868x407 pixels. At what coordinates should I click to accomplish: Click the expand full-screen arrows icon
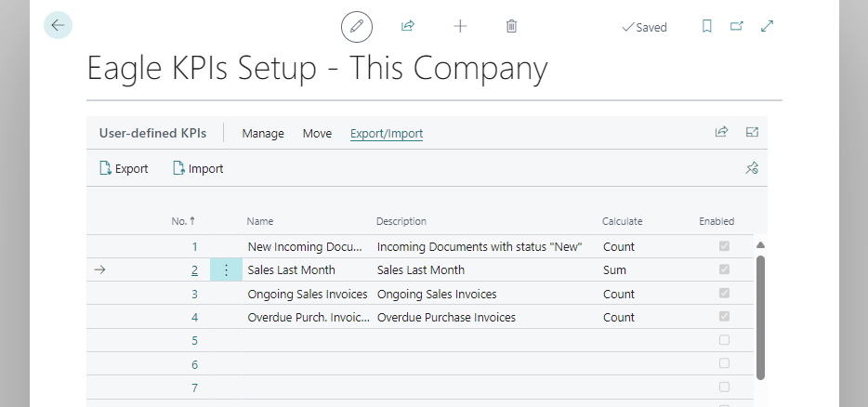point(767,27)
